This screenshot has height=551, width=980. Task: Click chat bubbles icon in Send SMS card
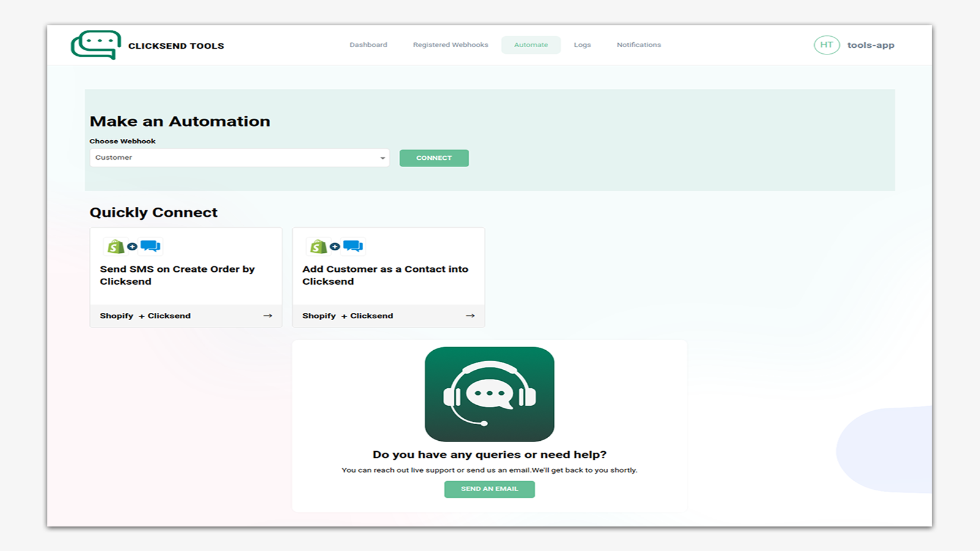pyautogui.click(x=151, y=246)
